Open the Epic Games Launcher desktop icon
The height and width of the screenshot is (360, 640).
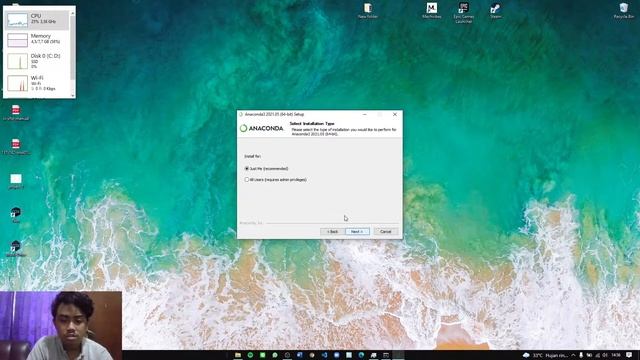(x=463, y=13)
